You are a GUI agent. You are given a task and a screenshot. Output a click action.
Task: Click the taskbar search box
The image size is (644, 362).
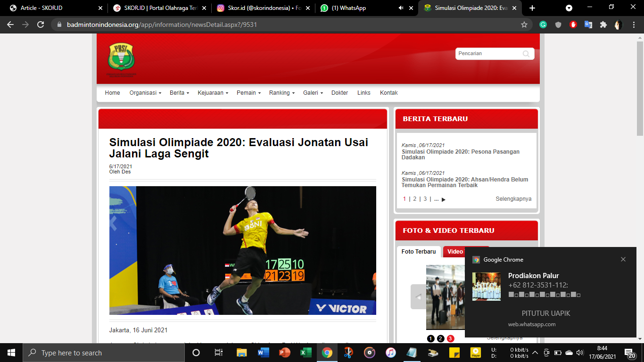click(103, 353)
